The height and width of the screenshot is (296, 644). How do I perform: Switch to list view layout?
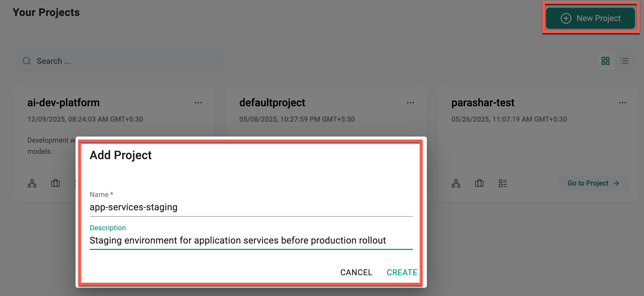[x=624, y=61]
